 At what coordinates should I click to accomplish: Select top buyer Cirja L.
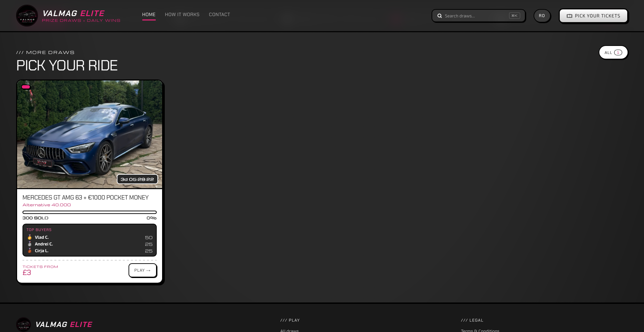click(42, 251)
